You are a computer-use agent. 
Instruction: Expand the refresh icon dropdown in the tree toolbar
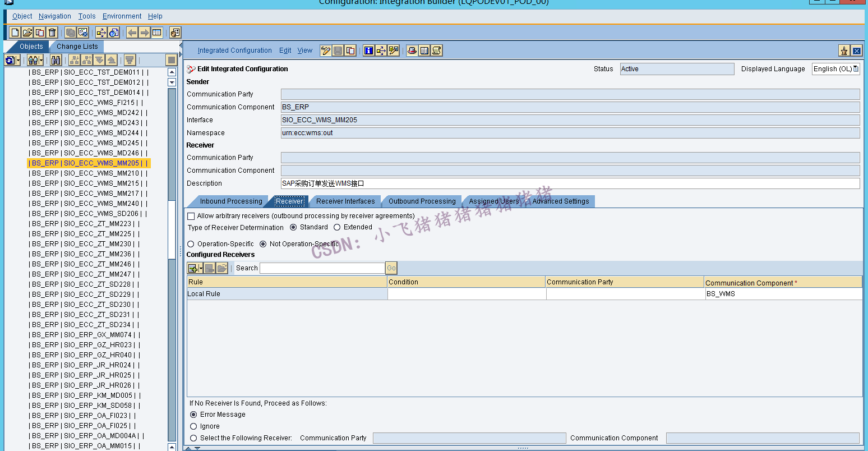pos(18,60)
